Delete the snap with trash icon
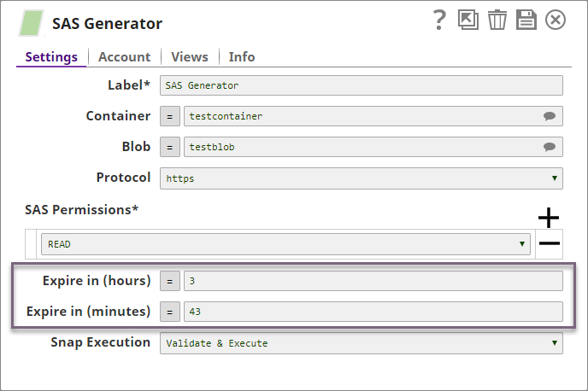The height and width of the screenshot is (391, 588). (497, 20)
